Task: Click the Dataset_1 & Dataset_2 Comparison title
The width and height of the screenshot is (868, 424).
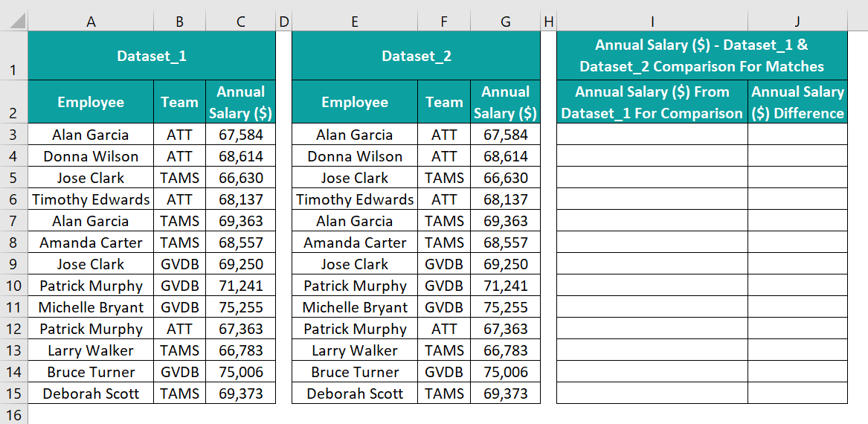Action: pyautogui.click(x=702, y=55)
